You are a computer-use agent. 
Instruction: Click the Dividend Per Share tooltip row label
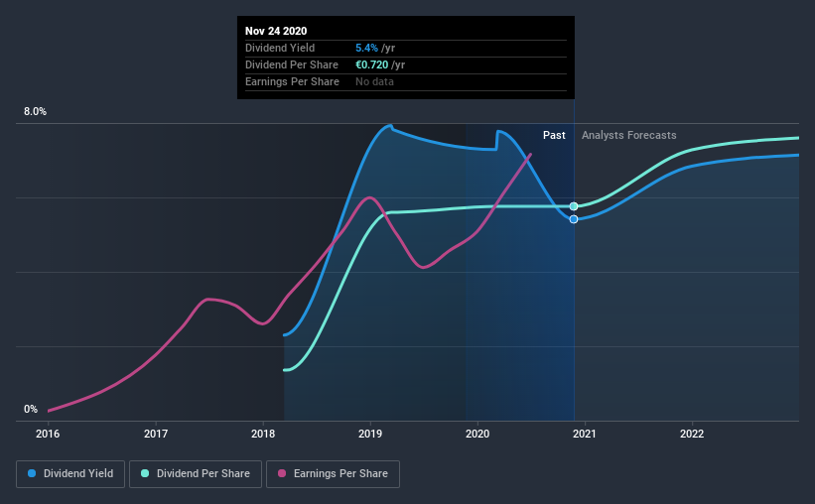click(292, 64)
